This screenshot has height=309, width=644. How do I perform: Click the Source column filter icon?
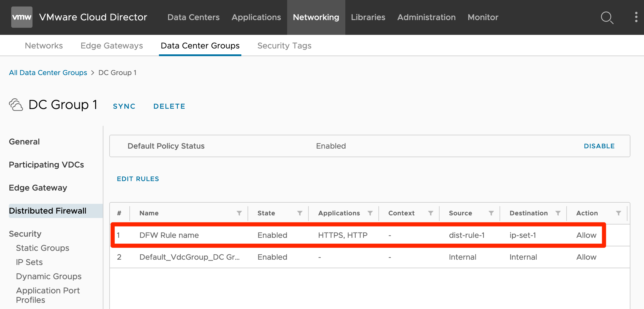pyautogui.click(x=491, y=213)
